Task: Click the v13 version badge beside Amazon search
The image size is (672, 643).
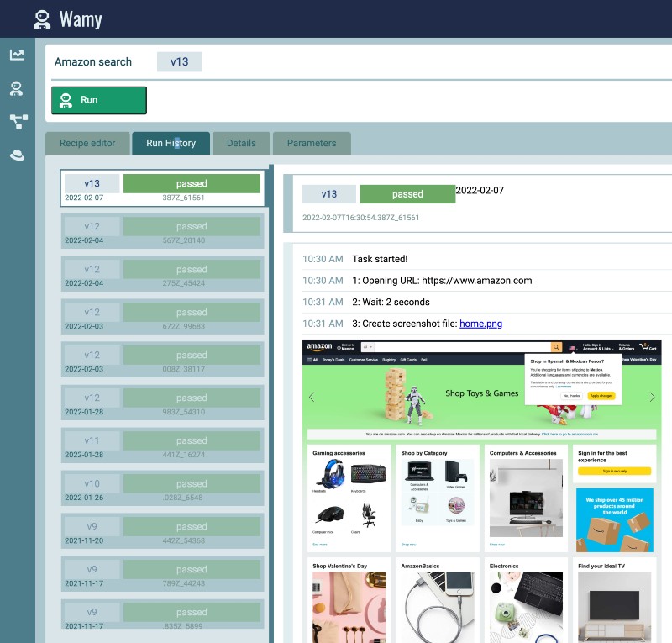Action: click(179, 61)
